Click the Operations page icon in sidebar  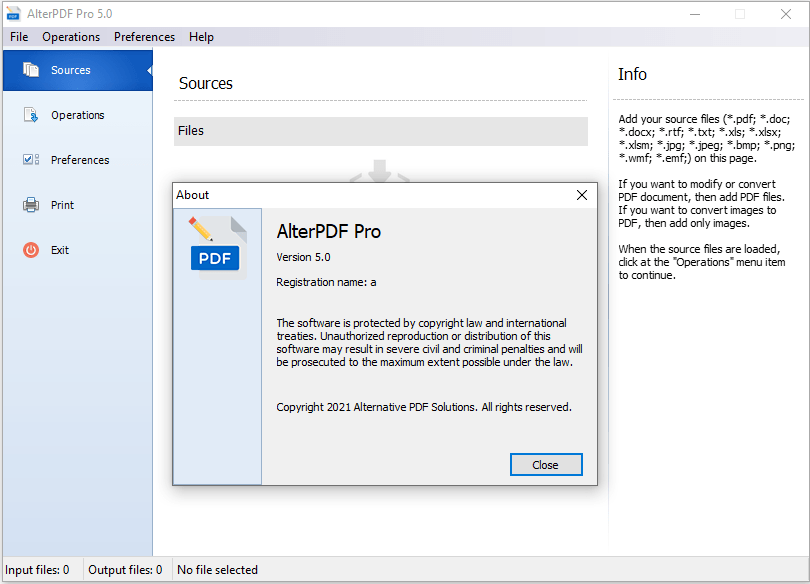point(31,115)
